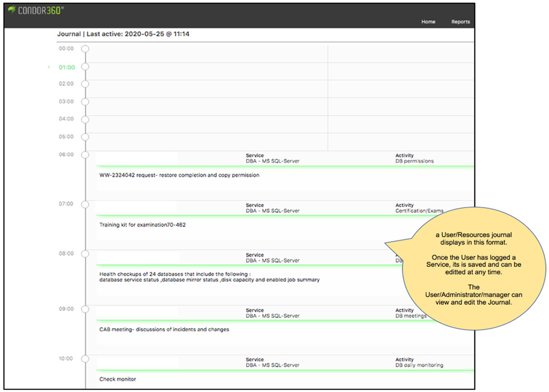Edit the Health checkups journal note
The width and height of the screenshot is (549, 392).
pos(209,277)
